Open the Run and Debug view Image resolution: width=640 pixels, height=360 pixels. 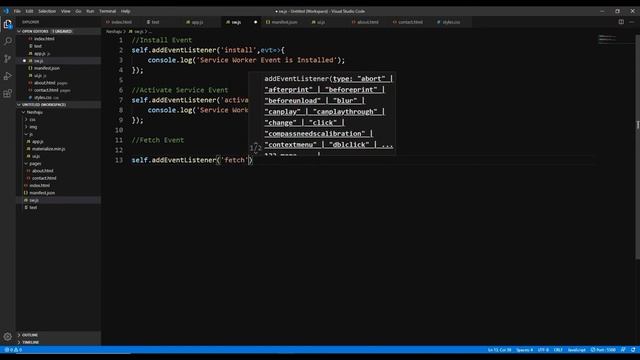[x=8, y=76]
